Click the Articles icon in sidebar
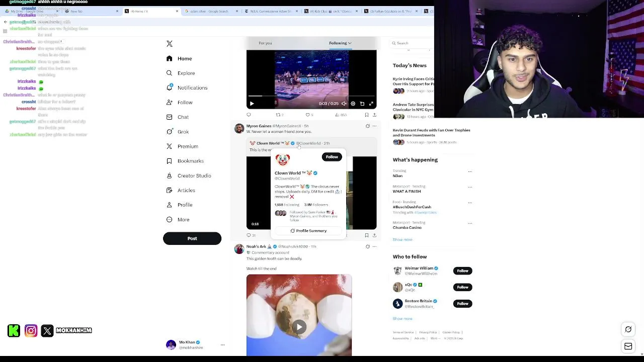The width and height of the screenshot is (644, 362). coord(170,190)
